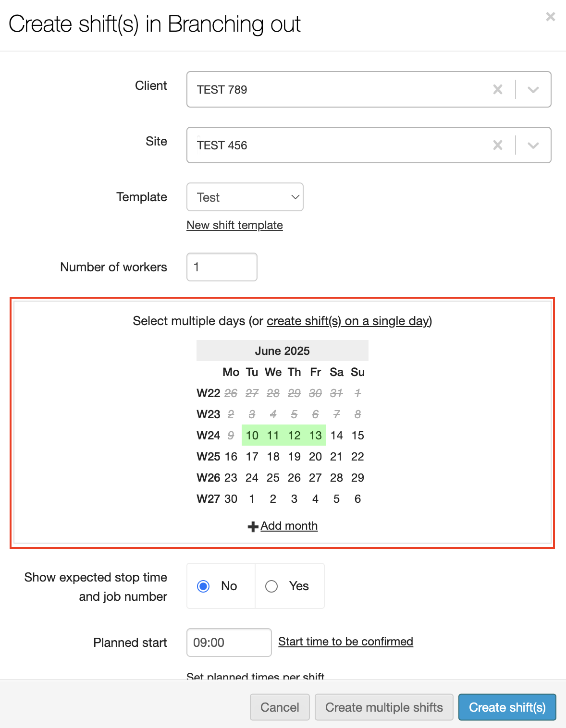The width and height of the screenshot is (566, 728).
Task: Expand the Client dropdown chevron
Action: point(533,90)
